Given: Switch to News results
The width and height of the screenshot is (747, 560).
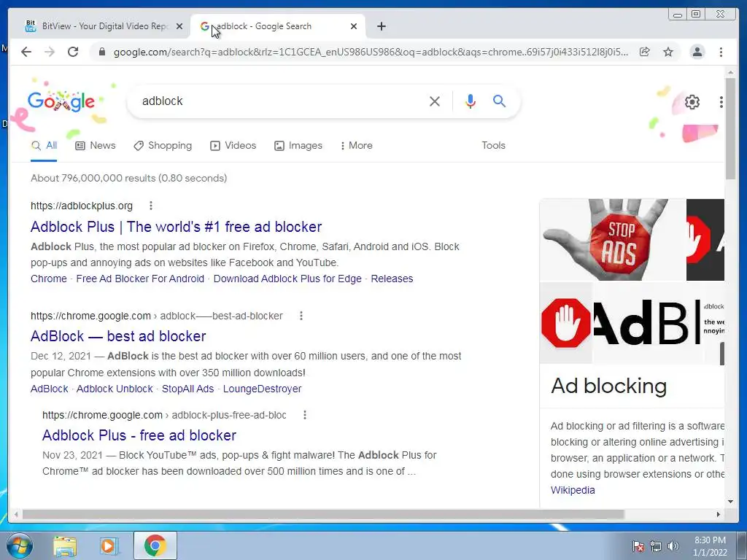Looking at the screenshot, I should (x=96, y=146).
